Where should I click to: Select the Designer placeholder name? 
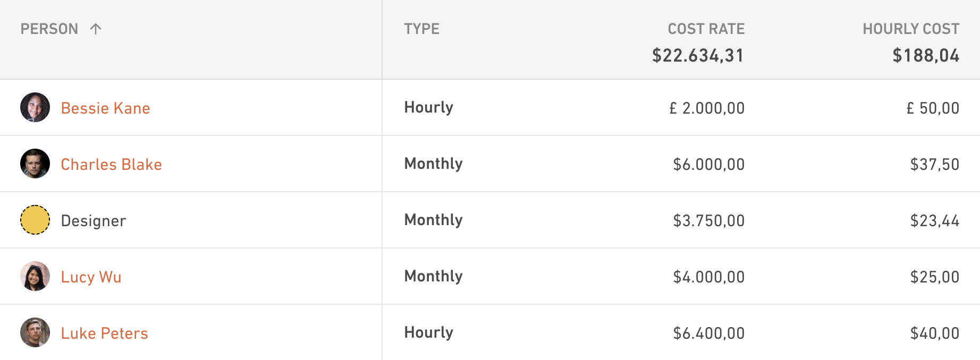pyautogui.click(x=94, y=221)
